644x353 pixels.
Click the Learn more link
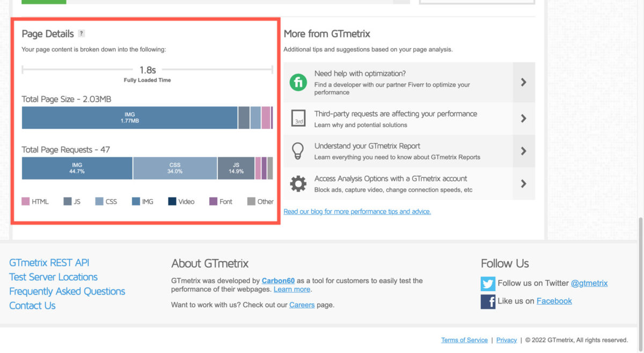[x=292, y=289]
